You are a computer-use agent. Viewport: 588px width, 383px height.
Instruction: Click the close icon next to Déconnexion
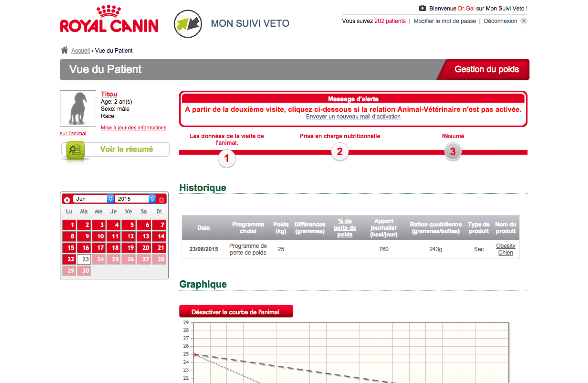[524, 21]
